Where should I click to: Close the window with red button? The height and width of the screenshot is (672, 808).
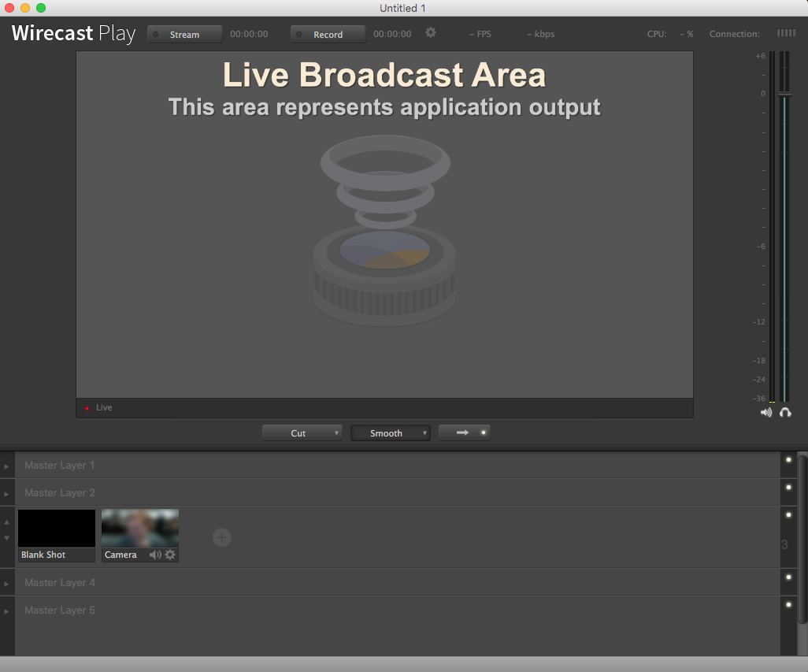(9, 8)
